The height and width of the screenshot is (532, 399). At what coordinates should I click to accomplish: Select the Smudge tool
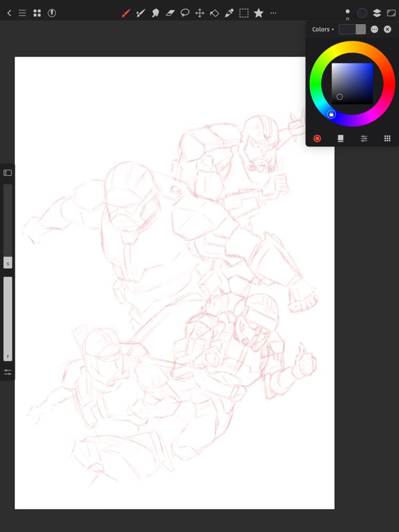[155, 13]
